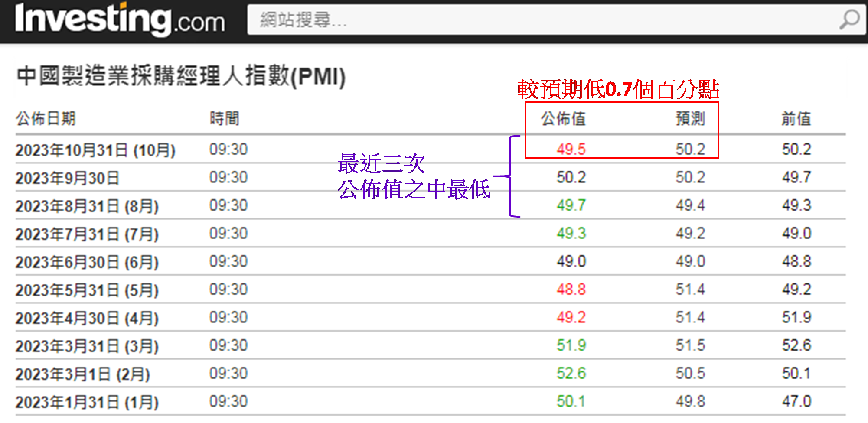The width and height of the screenshot is (868, 423).
Task: Click the Investing.com logo
Action: (120, 20)
